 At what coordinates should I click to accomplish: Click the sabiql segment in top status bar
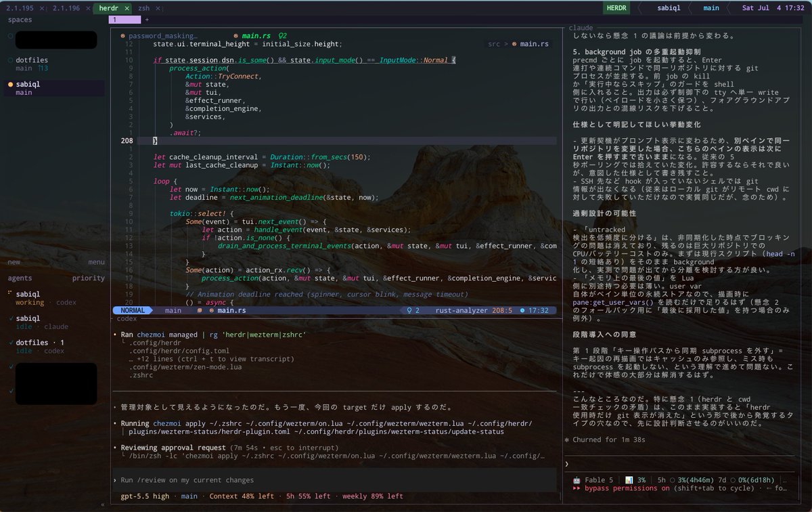[x=669, y=8]
